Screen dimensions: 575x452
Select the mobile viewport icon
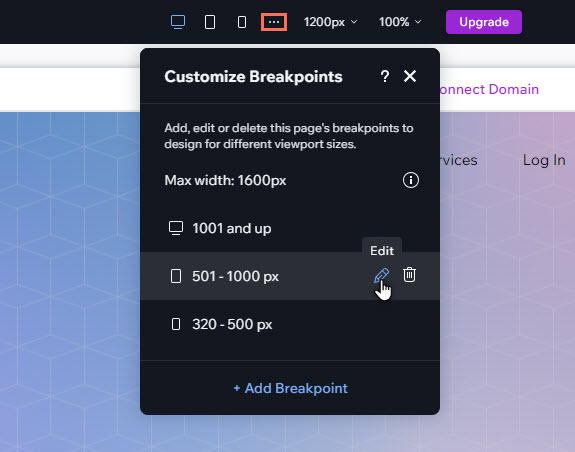tap(242, 22)
